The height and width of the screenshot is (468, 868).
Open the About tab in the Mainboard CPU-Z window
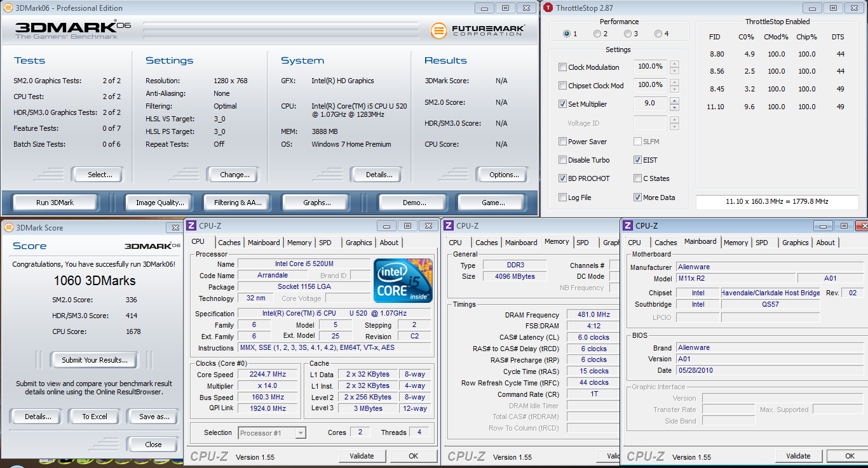point(825,243)
